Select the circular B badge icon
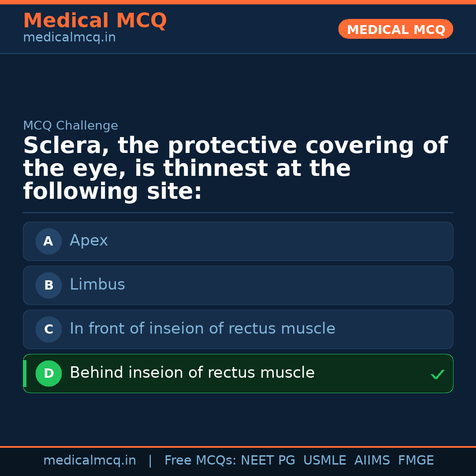Viewport: 476px width, 476px height. click(48, 285)
